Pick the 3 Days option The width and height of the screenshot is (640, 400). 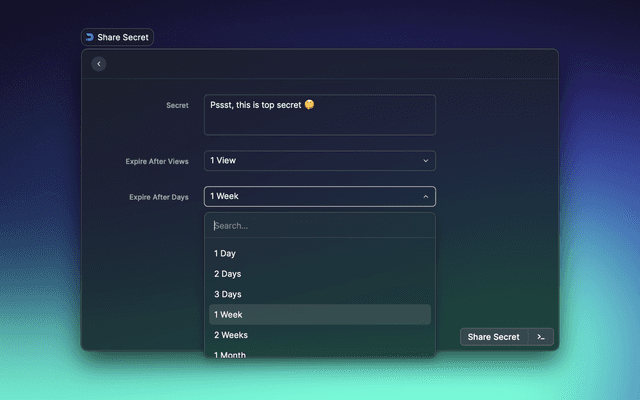coord(227,294)
